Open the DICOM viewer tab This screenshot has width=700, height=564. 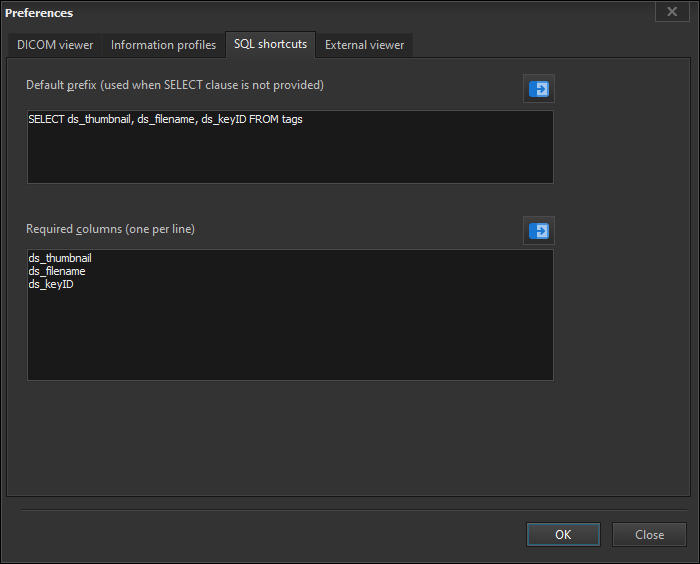click(x=55, y=45)
